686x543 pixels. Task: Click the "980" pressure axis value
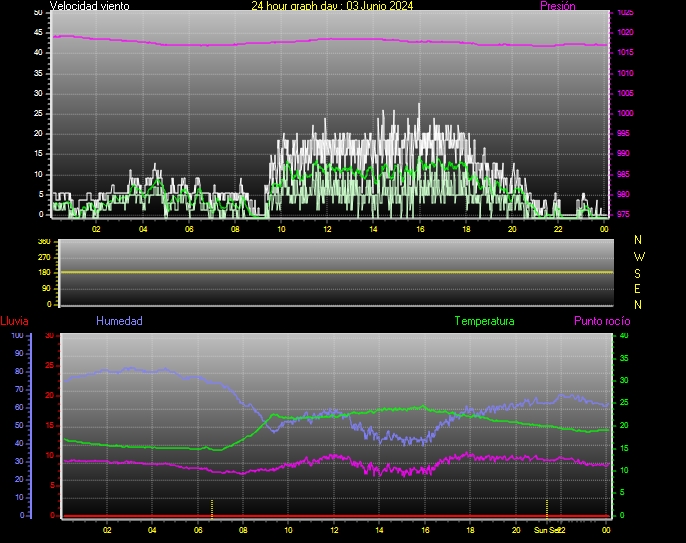pos(623,194)
